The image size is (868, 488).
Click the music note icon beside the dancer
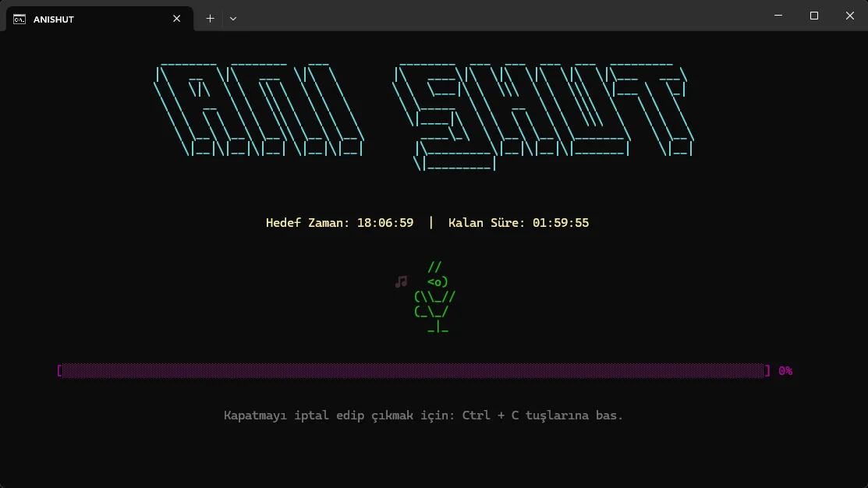tap(402, 281)
